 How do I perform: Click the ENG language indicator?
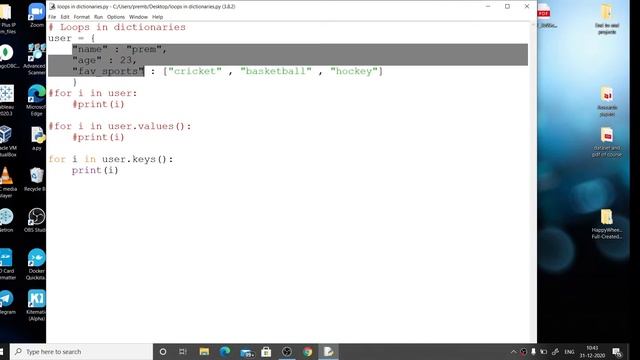pos(569,352)
